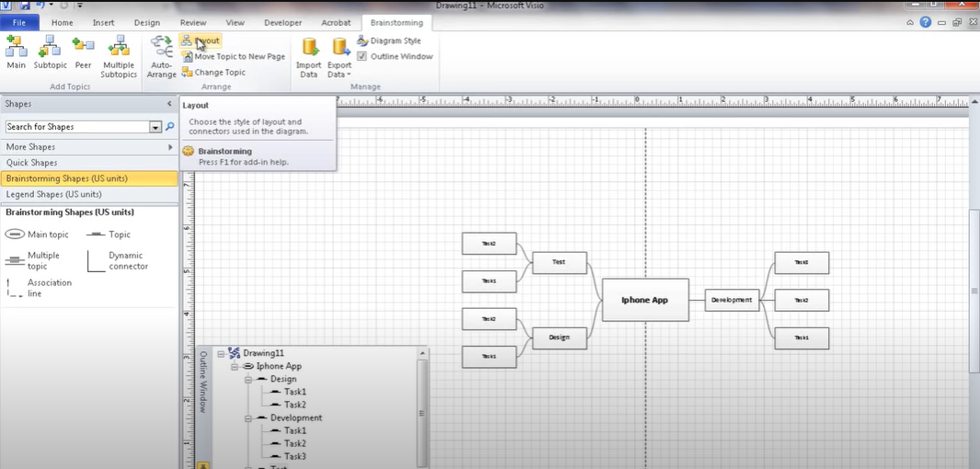
Task: Collapse the Drawing11 node in the outline
Action: coord(221,353)
